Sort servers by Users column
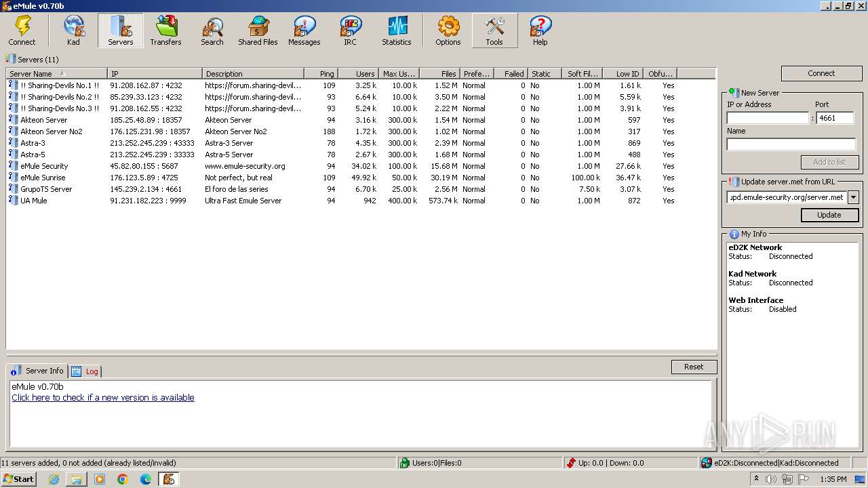Viewport: 868px width, 488px height. coord(357,73)
